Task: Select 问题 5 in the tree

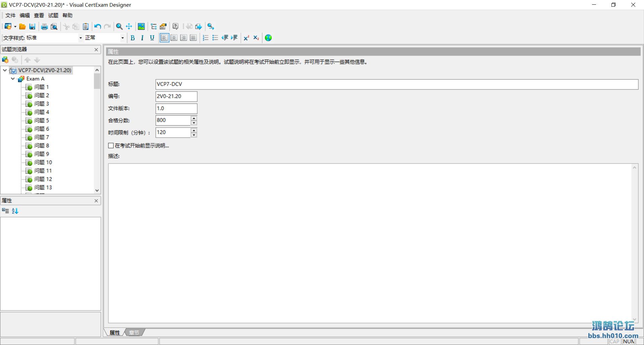Action: [41, 121]
